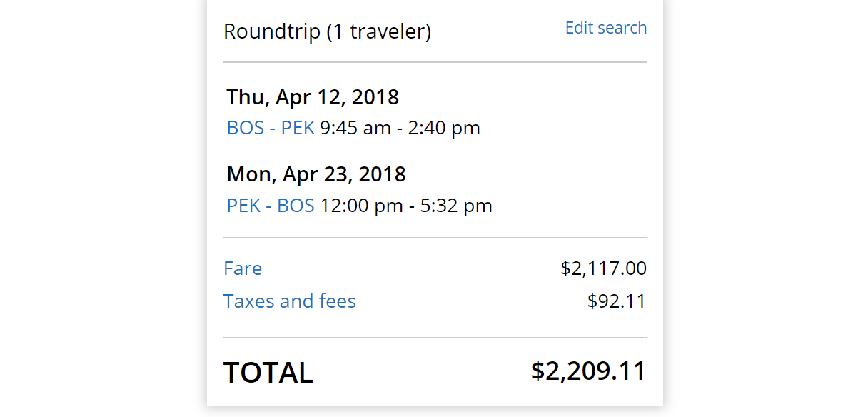Click the divider line above TOTAL
The width and height of the screenshot is (868, 417).
[x=435, y=338]
